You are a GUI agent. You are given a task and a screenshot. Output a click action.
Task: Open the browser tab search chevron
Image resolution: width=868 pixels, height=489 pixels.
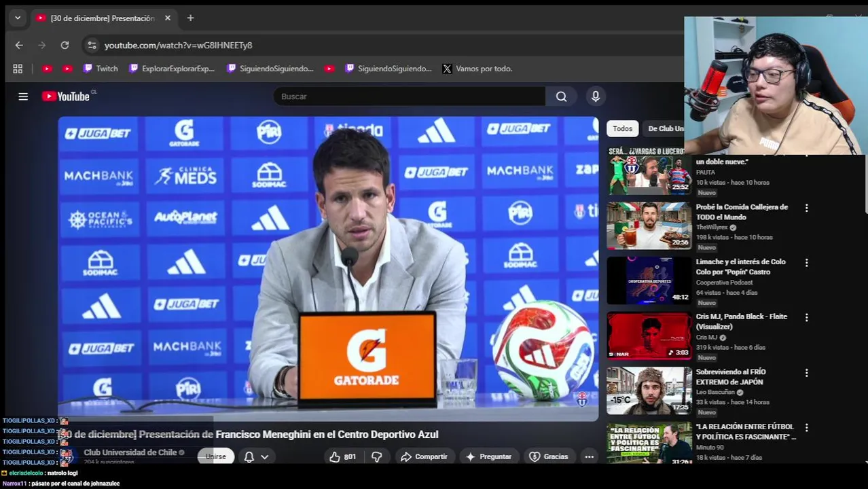(18, 18)
